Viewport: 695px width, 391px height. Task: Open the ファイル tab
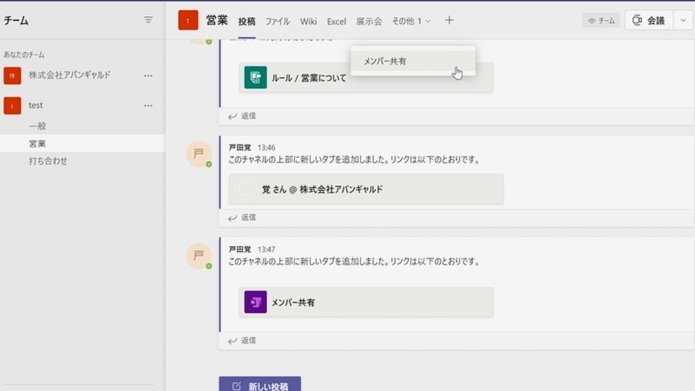[277, 21]
